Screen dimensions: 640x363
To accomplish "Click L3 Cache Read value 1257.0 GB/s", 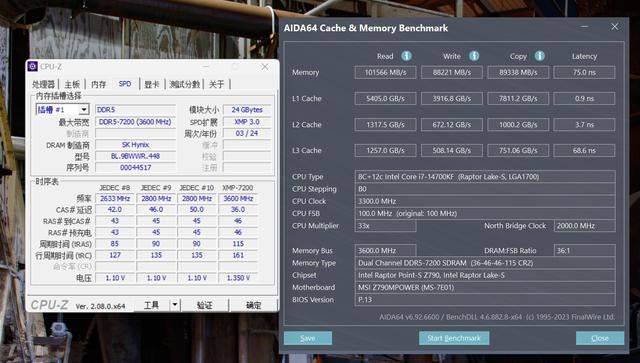I will (x=385, y=150).
